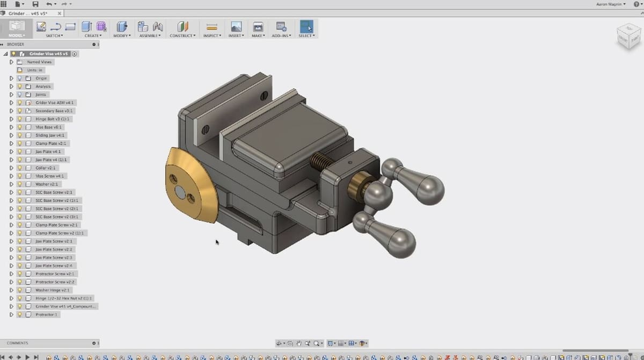Open the Aaron Magnin account menu
The image size is (644, 360).
pos(611,4)
